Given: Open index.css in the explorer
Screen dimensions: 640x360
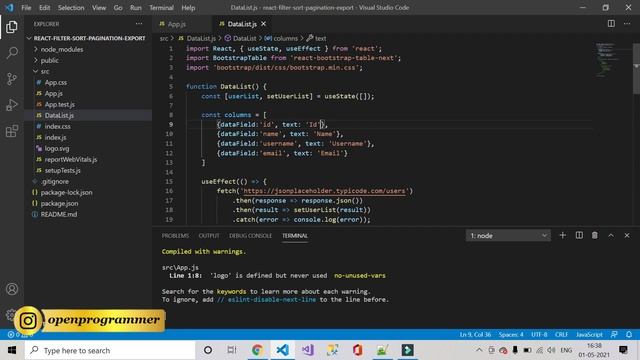Looking at the screenshot, I should (x=57, y=127).
